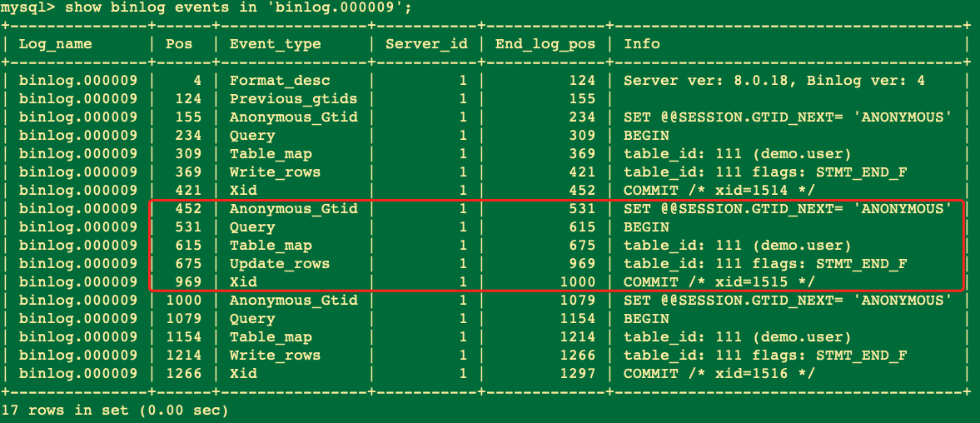Click the End_log_pos value 1297

tap(578, 374)
